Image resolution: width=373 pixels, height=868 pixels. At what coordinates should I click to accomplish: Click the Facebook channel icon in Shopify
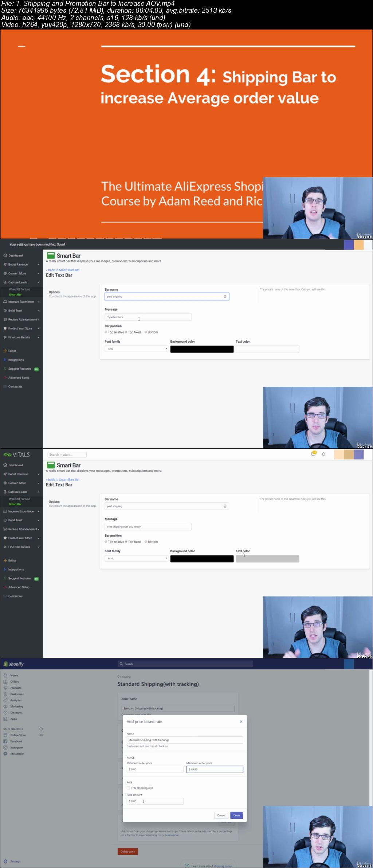coord(5,741)
